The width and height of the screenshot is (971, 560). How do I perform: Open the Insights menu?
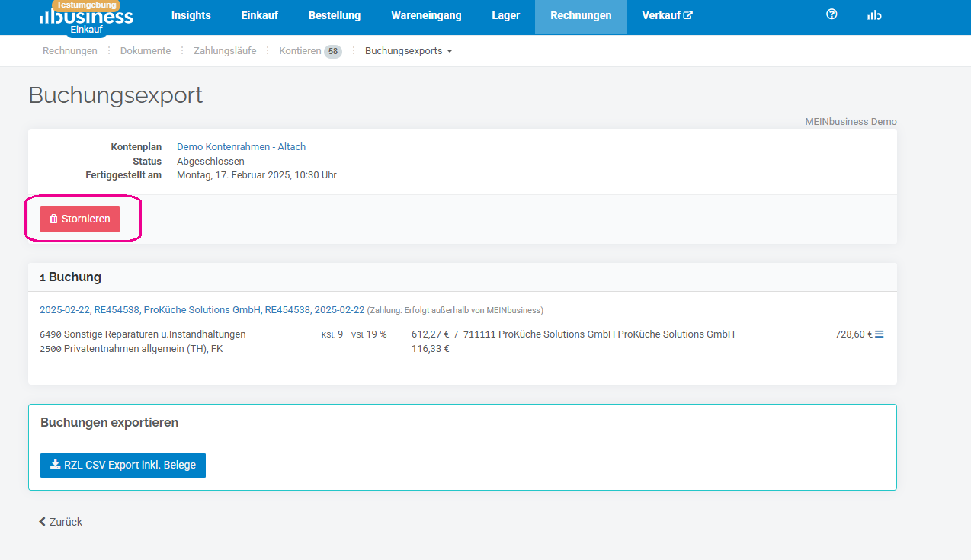pos(191,15)
